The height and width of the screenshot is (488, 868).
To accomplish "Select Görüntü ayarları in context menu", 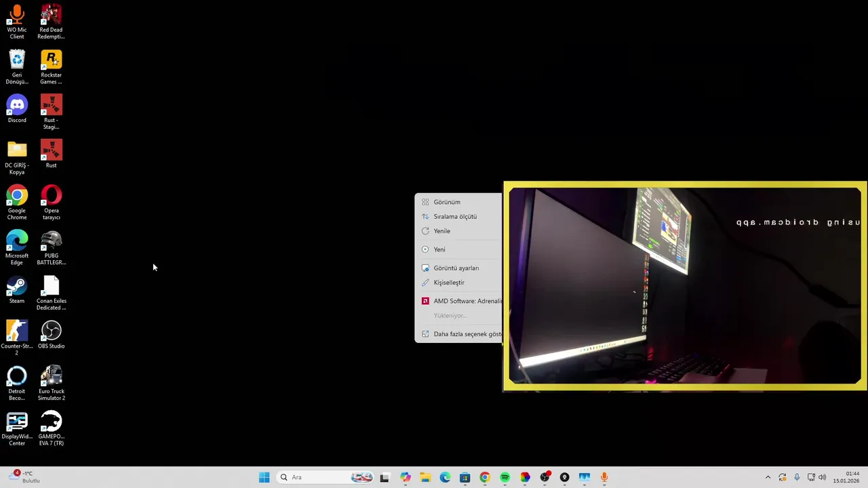I will point(459,268).
